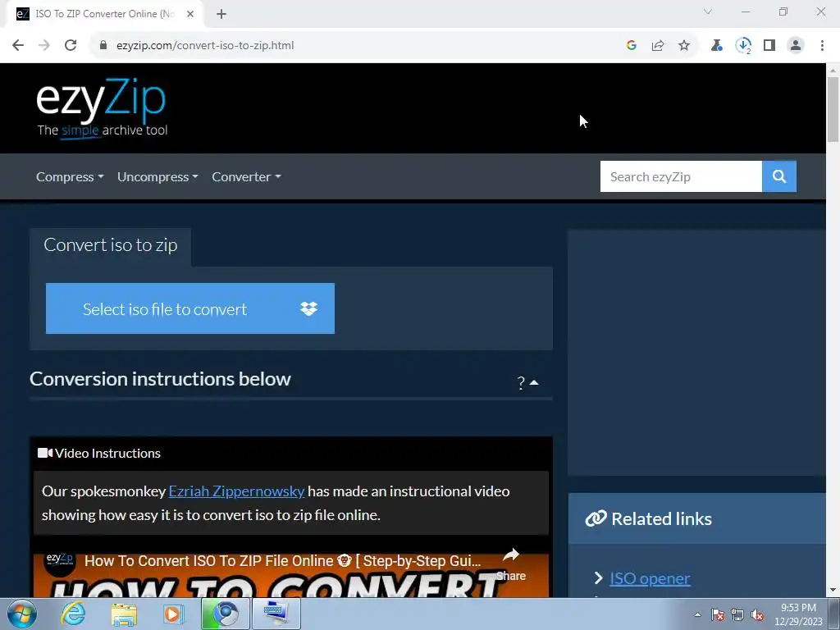The height and width of the screenshot is (630, 840).
Task: Open the Ezriah Zippernowsky link
Action: (x=236, y=491)
